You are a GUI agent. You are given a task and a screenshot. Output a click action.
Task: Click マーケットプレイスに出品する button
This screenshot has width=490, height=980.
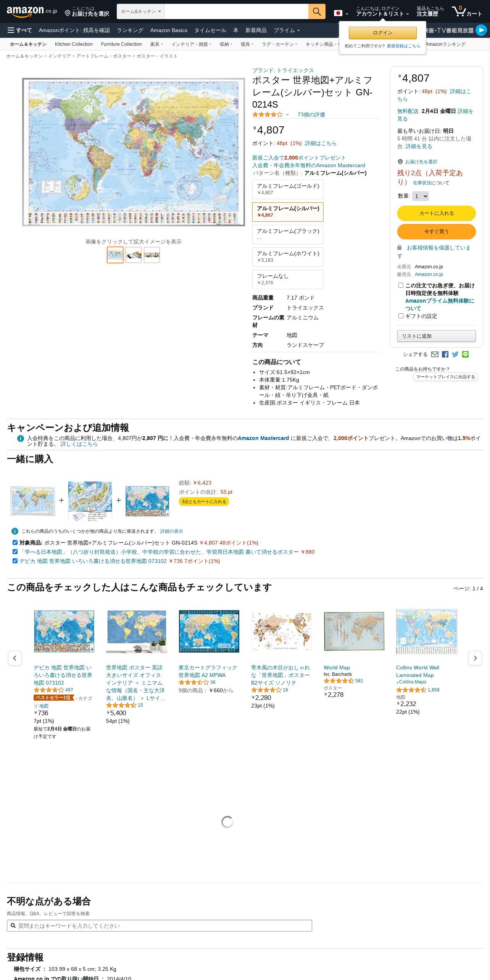445,377
